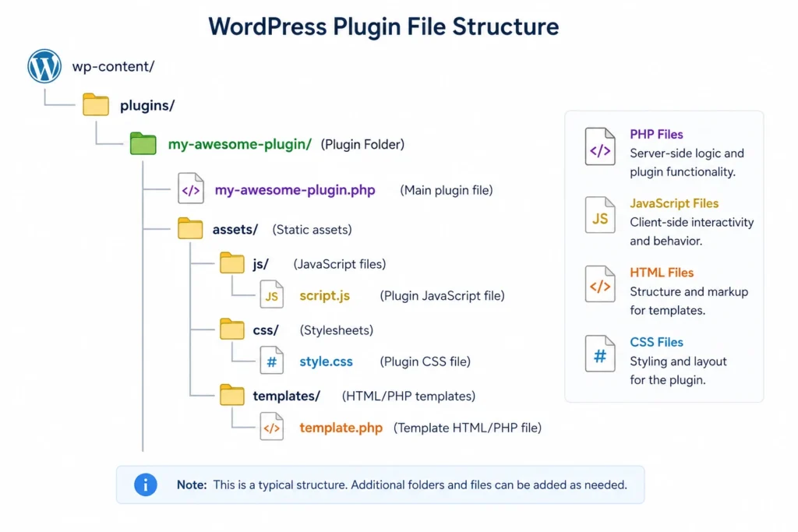This screenshot has height=532, width=798.
Task: Click the bold Note: label
Action: (192, 484)
